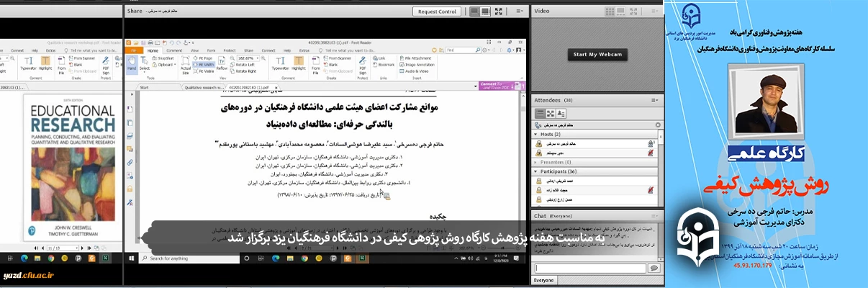The height and width of the screenshot is (288, 868).
Task: Insert a Bookmark from Links group
Action: [385, 64]
